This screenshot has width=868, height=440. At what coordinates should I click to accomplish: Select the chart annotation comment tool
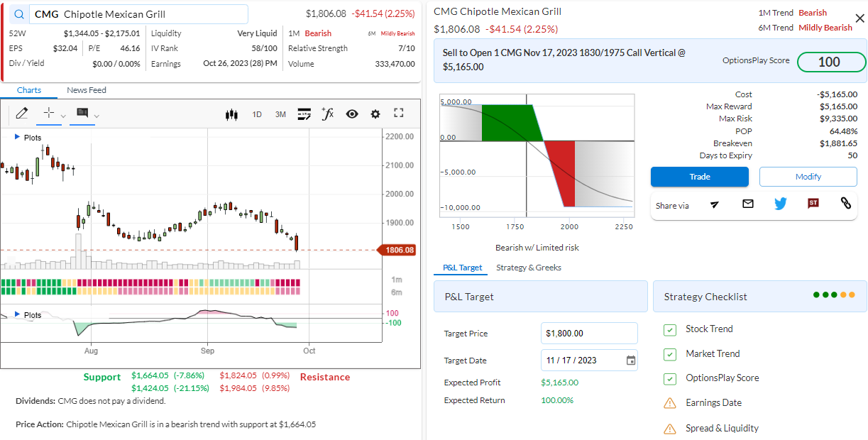click(82, 113)
